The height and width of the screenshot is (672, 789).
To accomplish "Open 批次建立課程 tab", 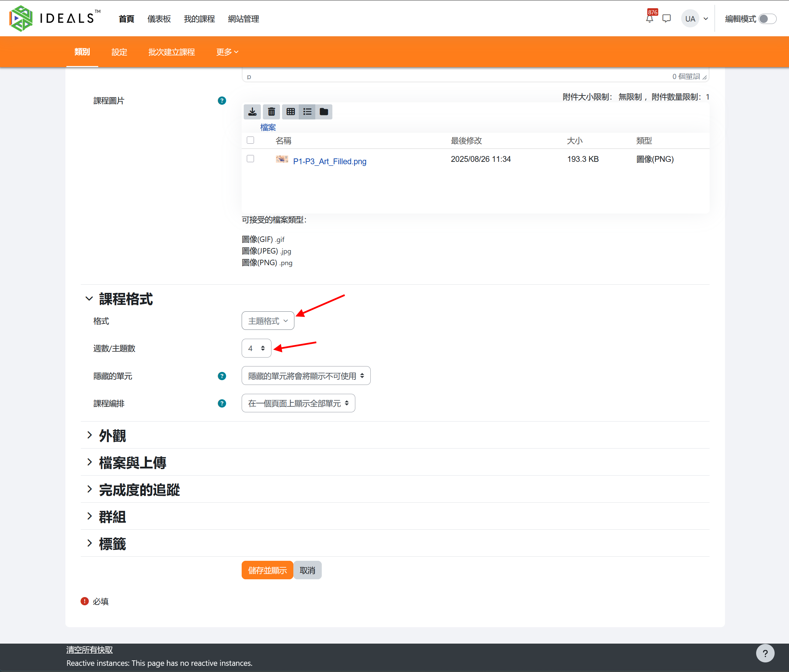I will [171, 52].
